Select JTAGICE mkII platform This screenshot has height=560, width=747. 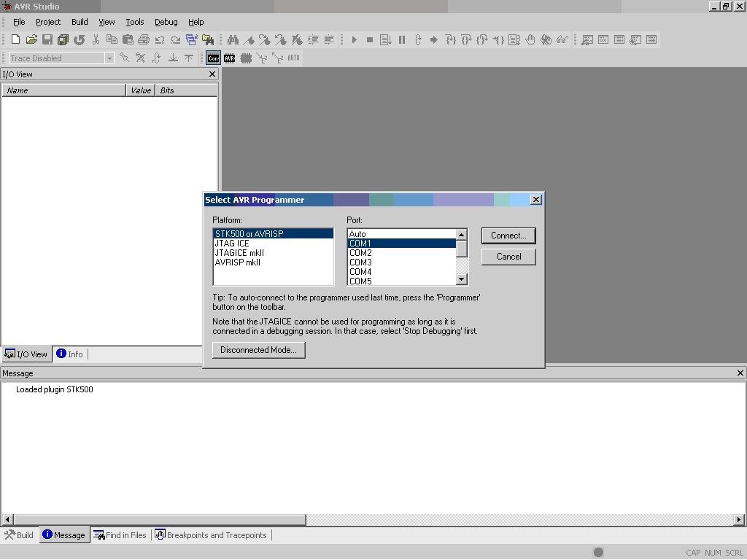tap(273, 253)
